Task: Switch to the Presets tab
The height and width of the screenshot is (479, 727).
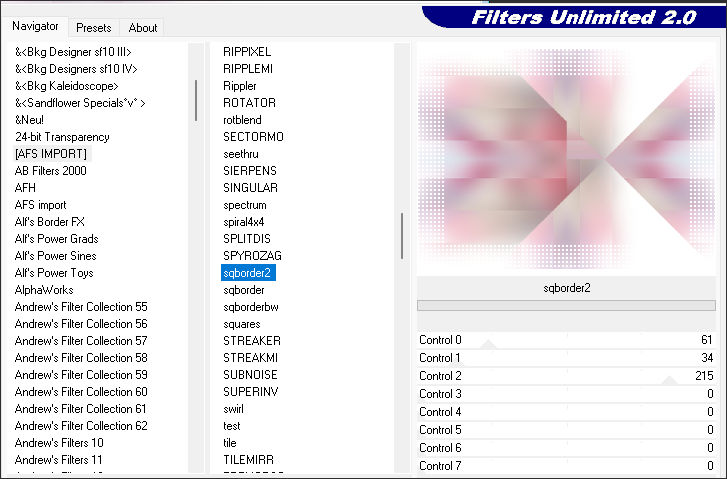Action: click(x=94, y=28)
